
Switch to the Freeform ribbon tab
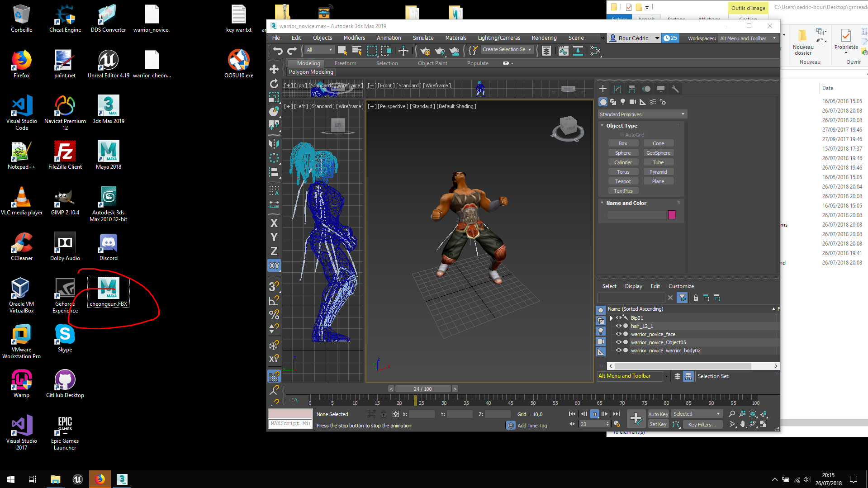[345, 63]
